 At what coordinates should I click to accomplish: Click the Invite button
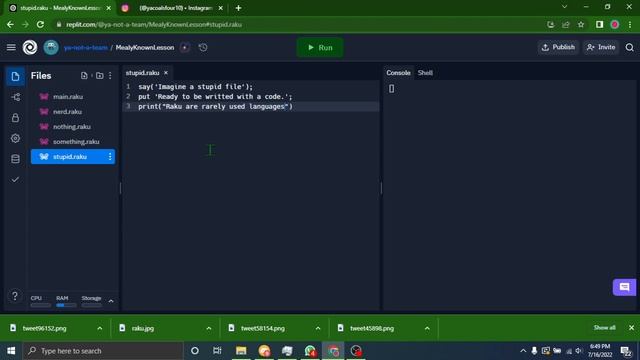click(601, 47)
